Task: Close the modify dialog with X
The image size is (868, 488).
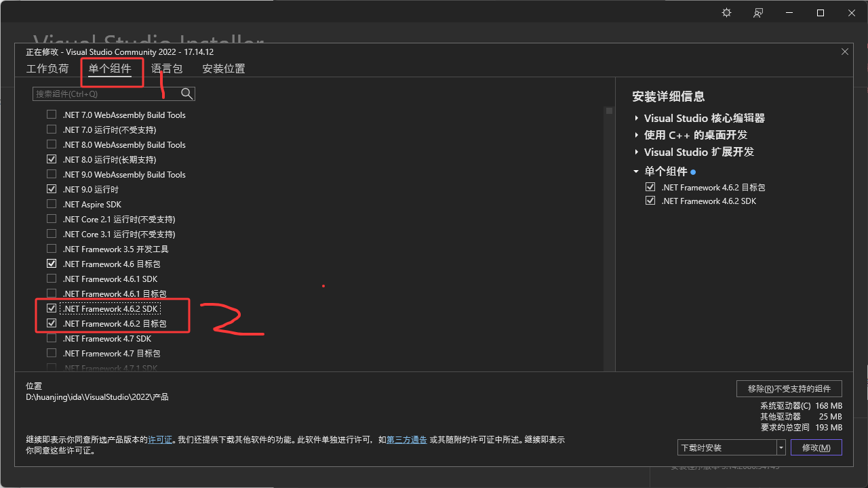Action: point(845,52)
